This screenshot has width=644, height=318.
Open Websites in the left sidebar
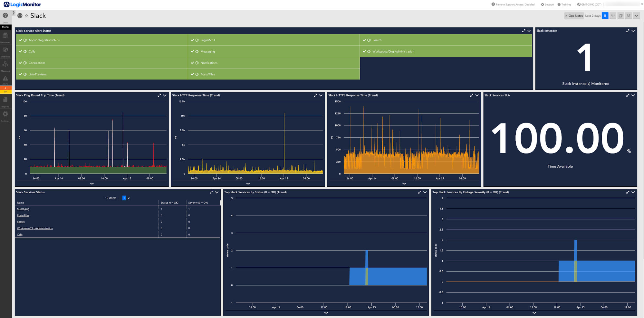click(5, 52)
